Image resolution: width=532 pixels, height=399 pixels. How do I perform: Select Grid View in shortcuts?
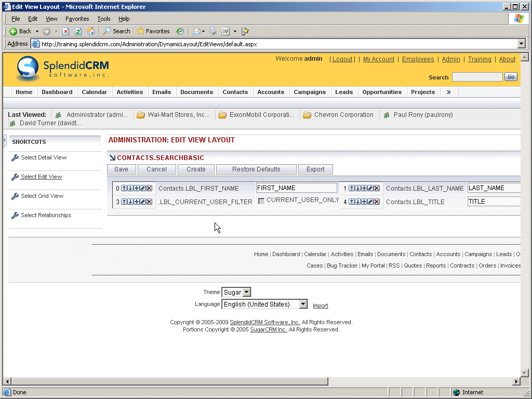click(x=42, y=196)
